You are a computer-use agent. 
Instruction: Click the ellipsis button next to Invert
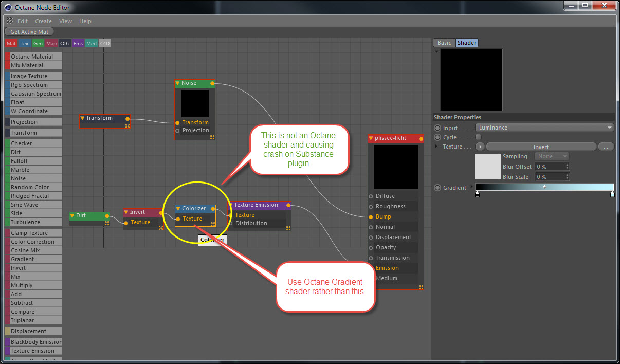(x=606, y=147)
